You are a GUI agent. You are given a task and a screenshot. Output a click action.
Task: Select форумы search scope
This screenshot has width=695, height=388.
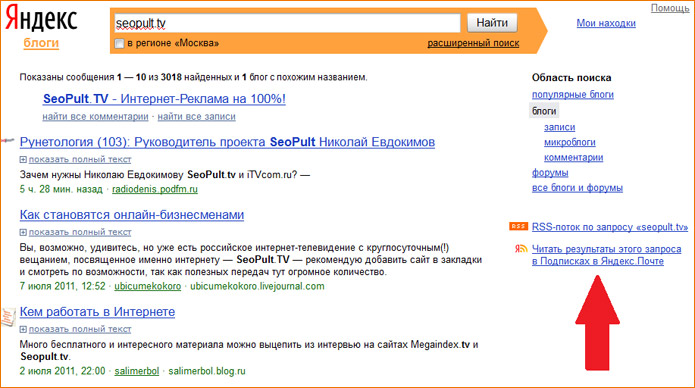pyautogui.click(x=550, y=172)
